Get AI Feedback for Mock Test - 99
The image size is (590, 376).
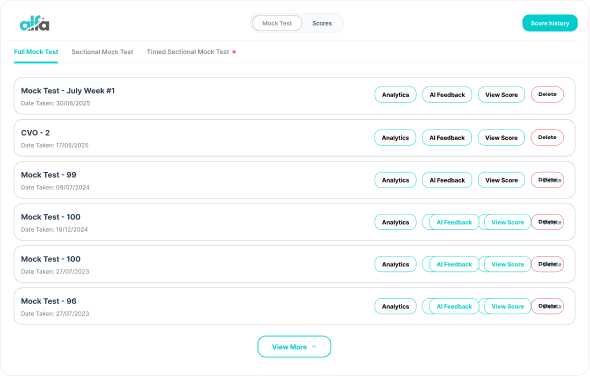[x=447, y=180]
